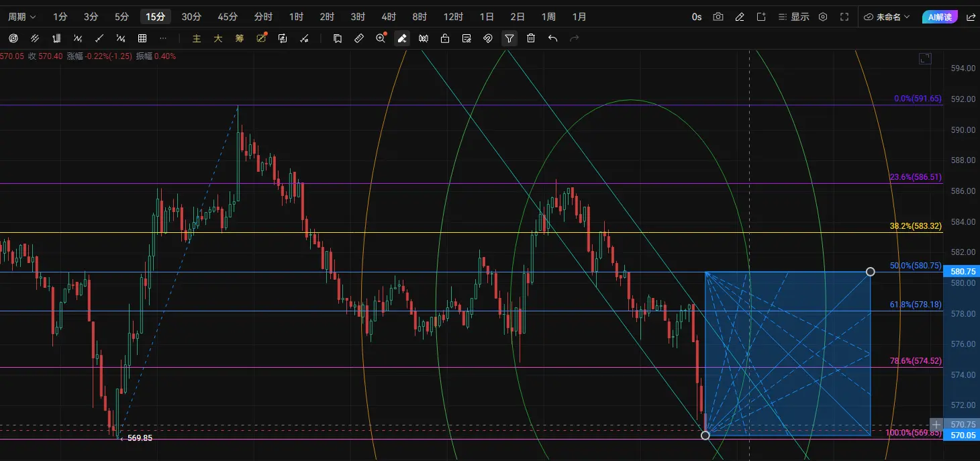Switch to the 30分 timeframe tab
Image resolution: width=980 pixels, height=461 pixels.
(191, 17)
